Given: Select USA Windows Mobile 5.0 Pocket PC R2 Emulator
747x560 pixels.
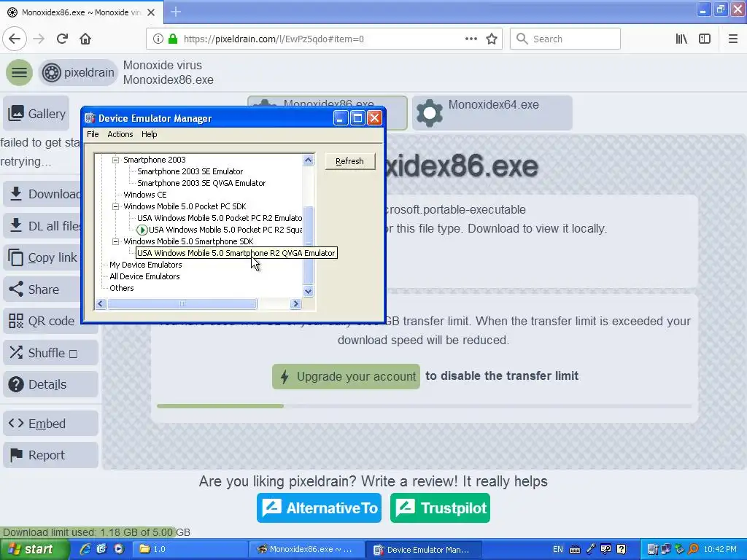Looking at the screenshot, I should [x=220, y=218].
